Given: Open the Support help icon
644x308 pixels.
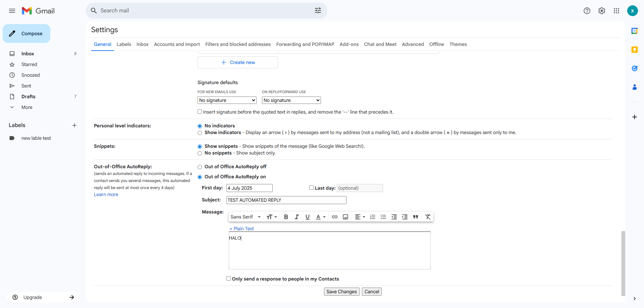Looking at the screenshot, I should coord(587,11).
